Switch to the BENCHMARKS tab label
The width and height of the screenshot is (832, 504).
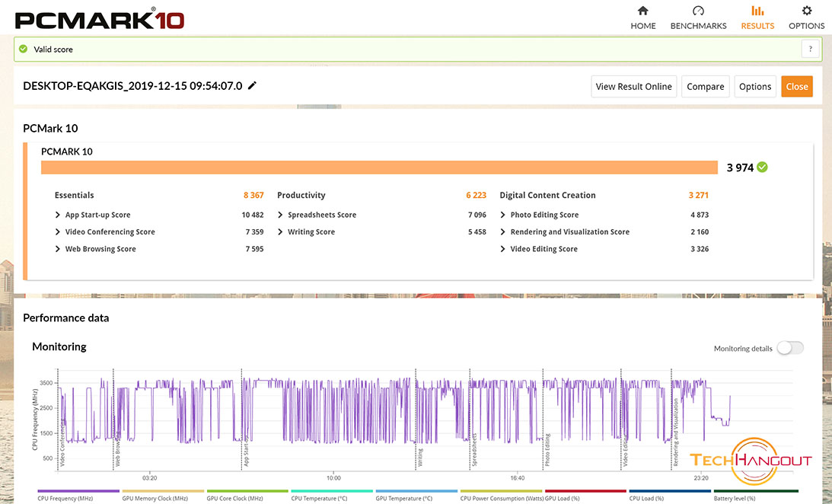[x=698, y=26]
